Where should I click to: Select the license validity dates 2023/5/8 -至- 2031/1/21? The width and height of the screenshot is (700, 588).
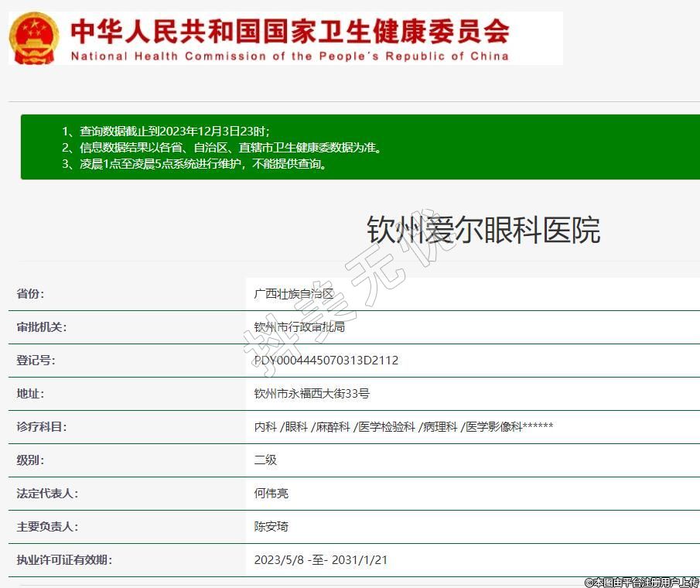click(320, 560)
